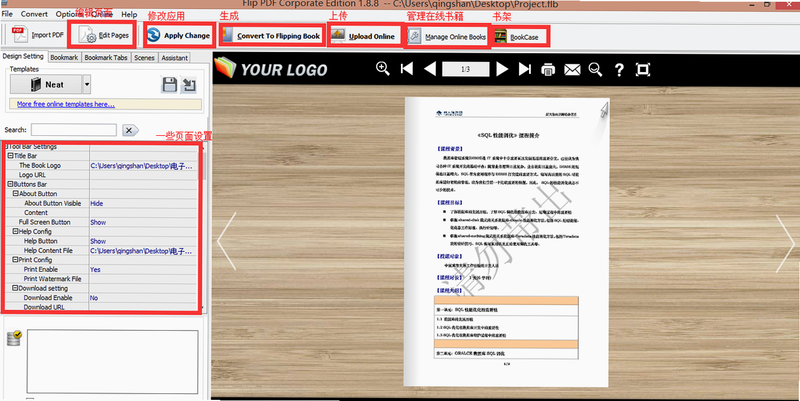The width and height of the screenshot is (800, 401).
Task: Toggle fullscreen icon in viewer toolbar
Action: (x=643, y=69)
